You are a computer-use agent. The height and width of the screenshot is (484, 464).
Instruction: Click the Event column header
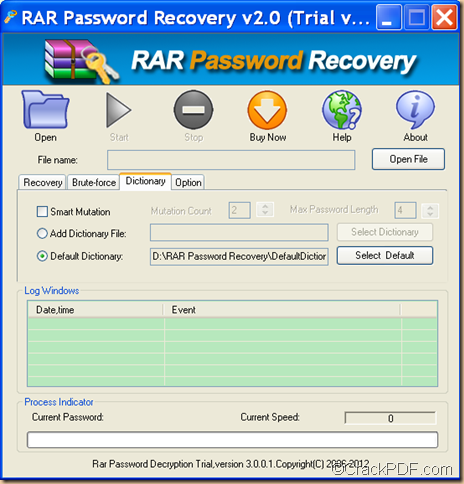283,310
